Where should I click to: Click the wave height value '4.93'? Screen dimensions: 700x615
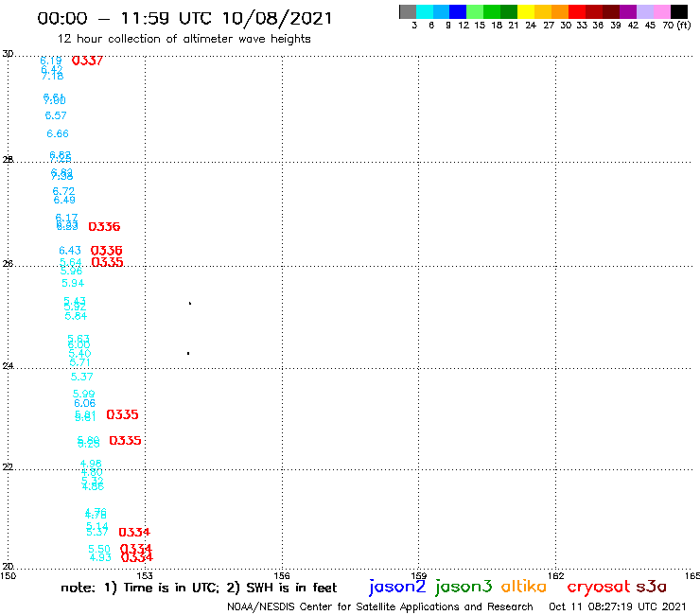[100, 557]
